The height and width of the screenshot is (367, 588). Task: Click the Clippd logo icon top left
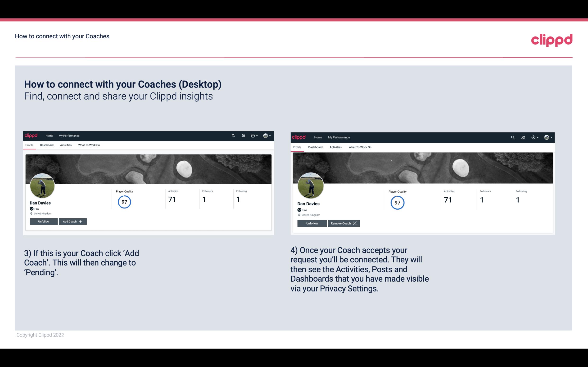(x=32, y=135)
